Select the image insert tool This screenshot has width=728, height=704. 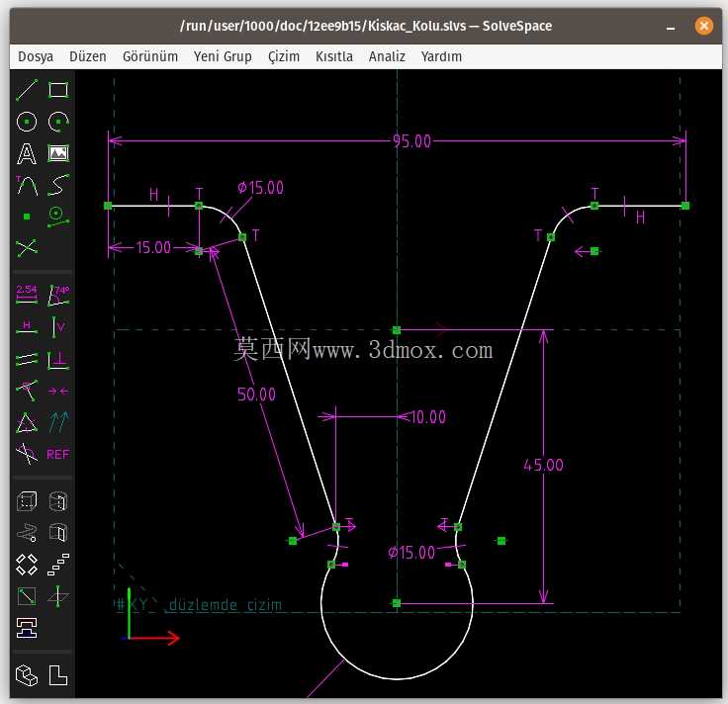click(x=58, y=153)
